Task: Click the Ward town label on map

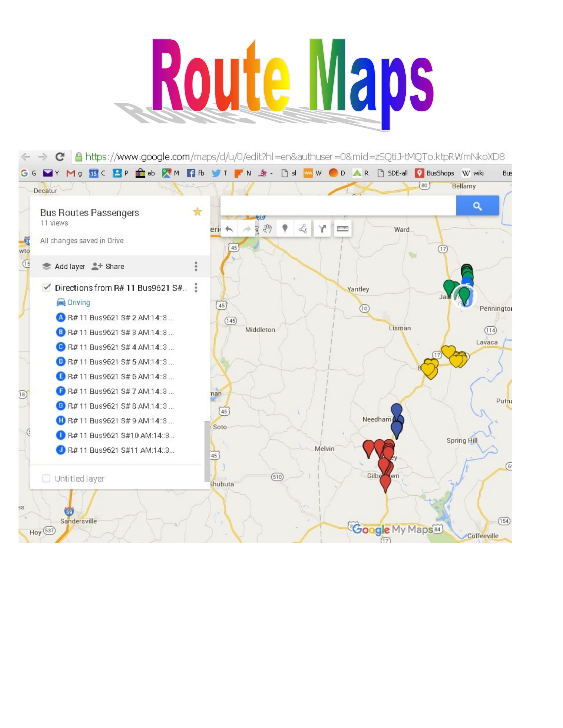Action: point(402,230)
